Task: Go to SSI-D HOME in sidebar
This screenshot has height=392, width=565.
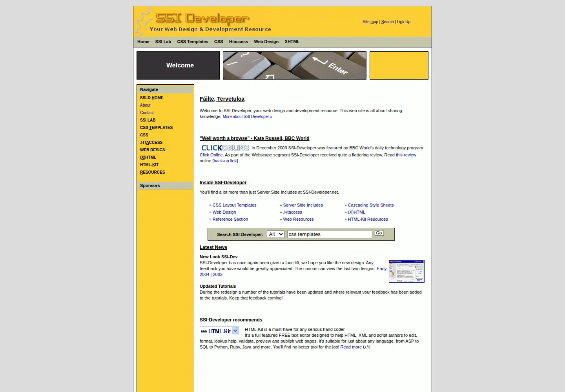Action: 152,98
